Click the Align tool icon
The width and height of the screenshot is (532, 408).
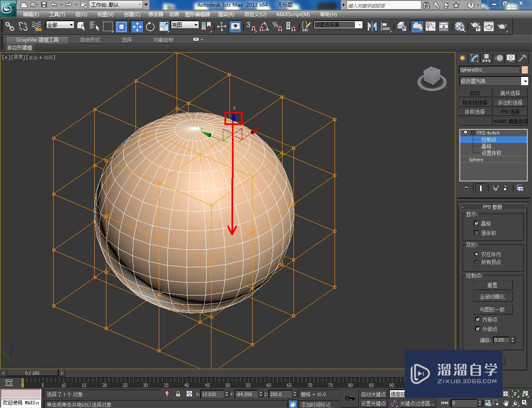pyautogui.click(x=386, y=27)
